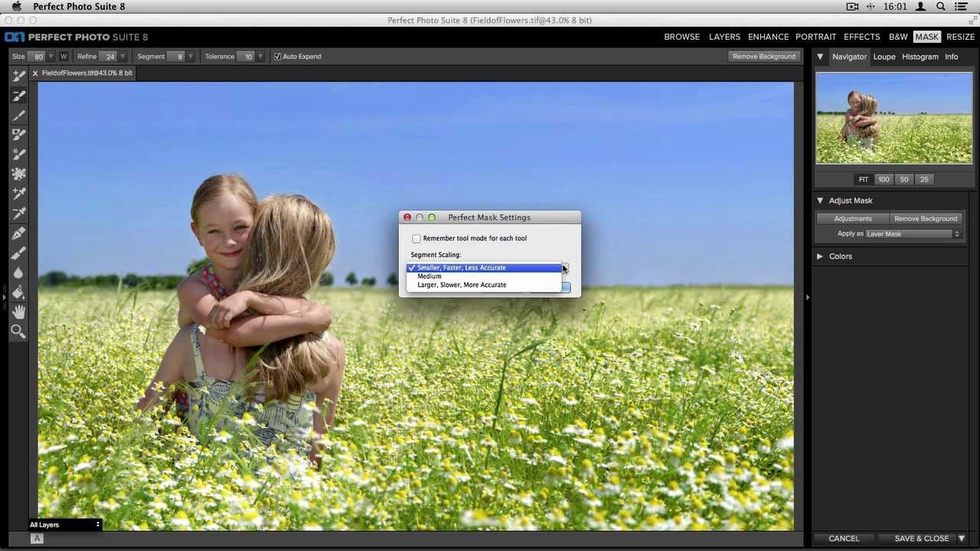Click the user account icon in menu bar
The height and width of the screenshot is (551, 980).
coord(921,7)
